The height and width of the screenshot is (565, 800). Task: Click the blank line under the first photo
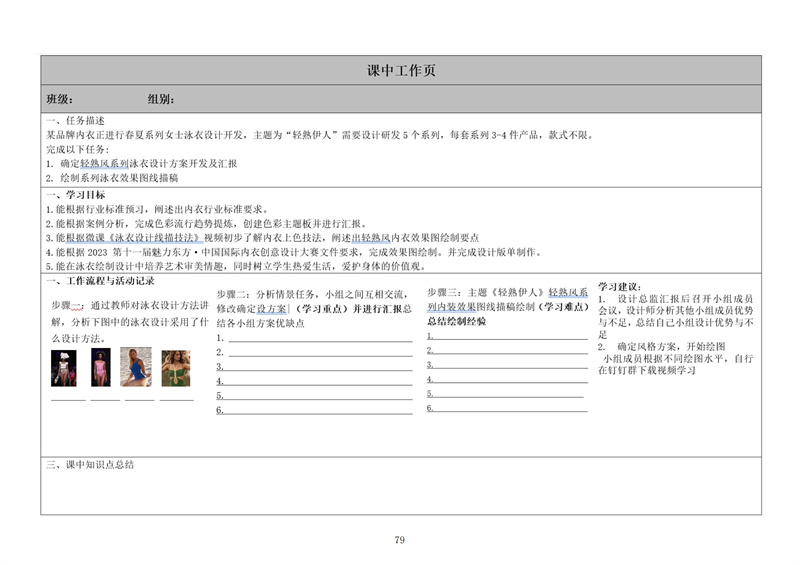(68, 400)
